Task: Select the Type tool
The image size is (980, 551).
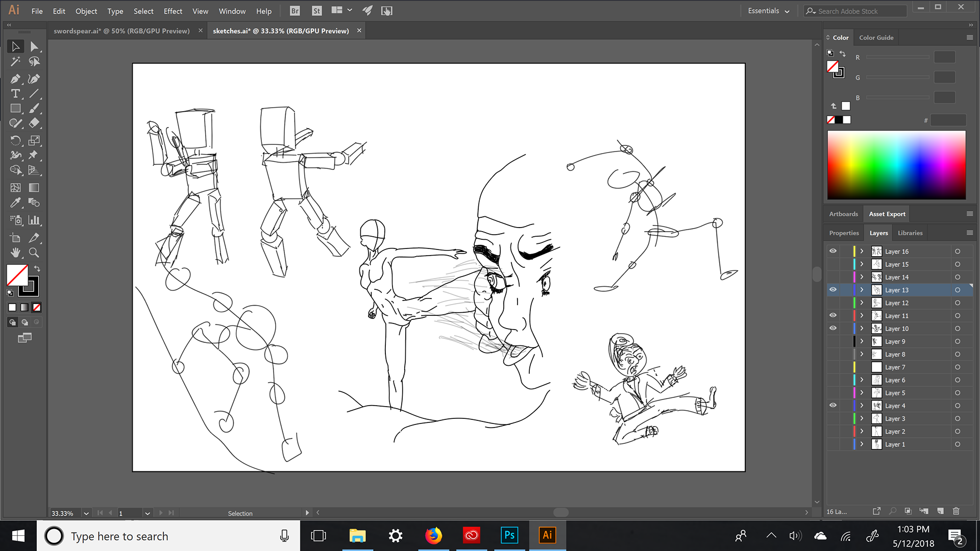Action: (x=15, y=94)
